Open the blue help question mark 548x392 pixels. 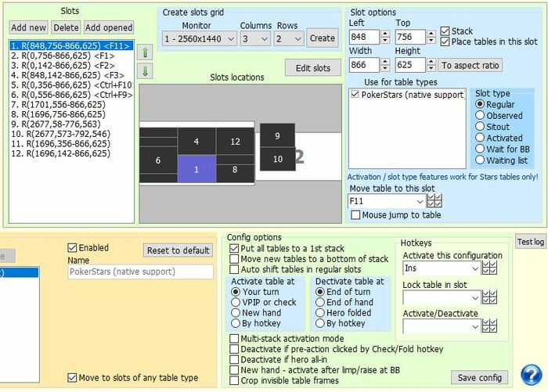tap(532, 375)
